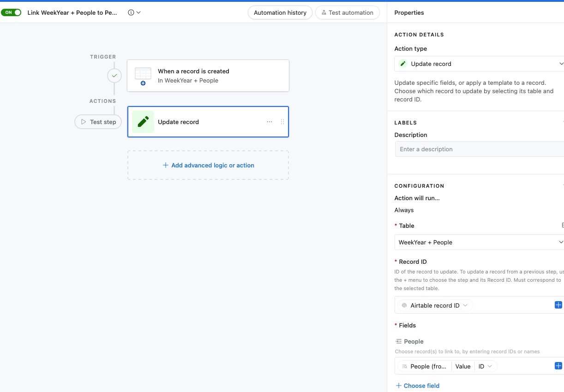The width and height of the screenshot is (564, 392).
Task: Click the Update record drag handle
Action: [x=282, y=122]
